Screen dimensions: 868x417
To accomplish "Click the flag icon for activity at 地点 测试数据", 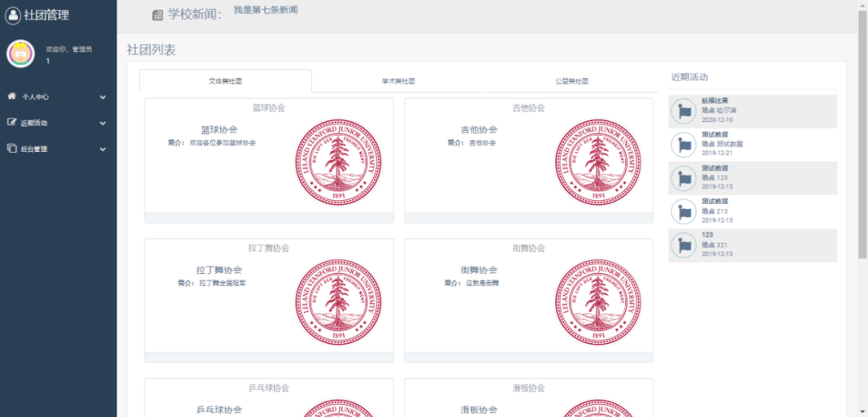I will tap(684, 145).
